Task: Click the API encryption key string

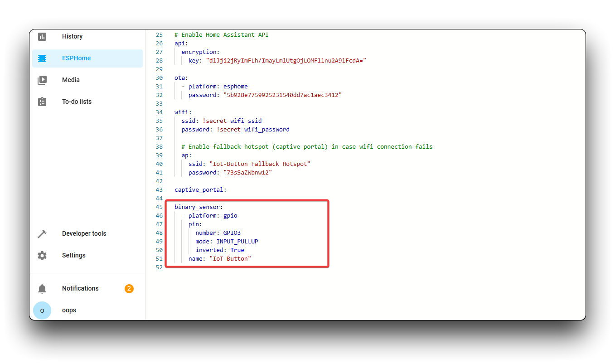Action: click(x=286, y=60)
